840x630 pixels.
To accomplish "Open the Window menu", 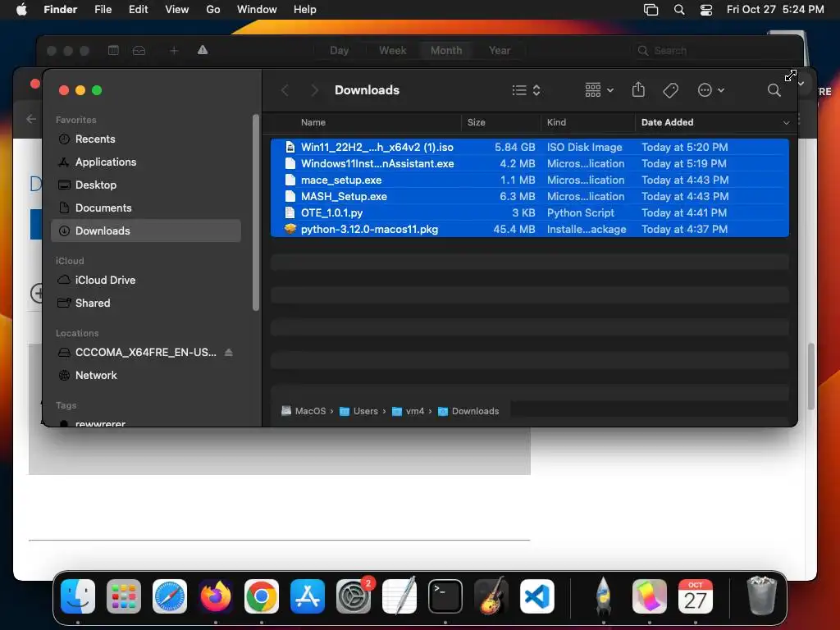I will click(257, 10).
